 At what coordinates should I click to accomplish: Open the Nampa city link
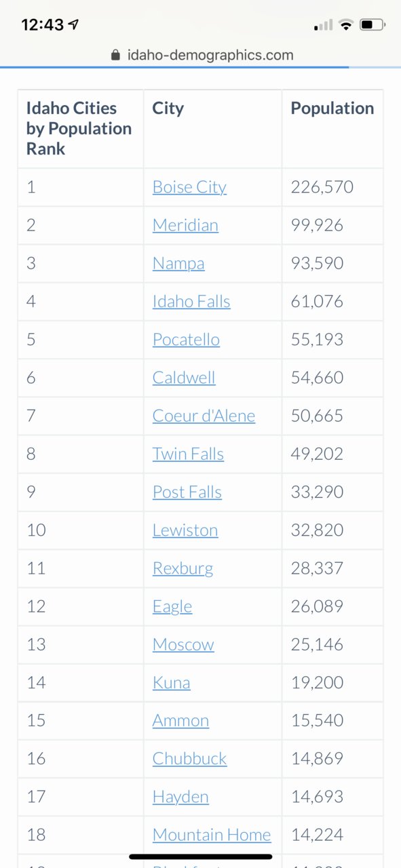[x=178, y=263]
